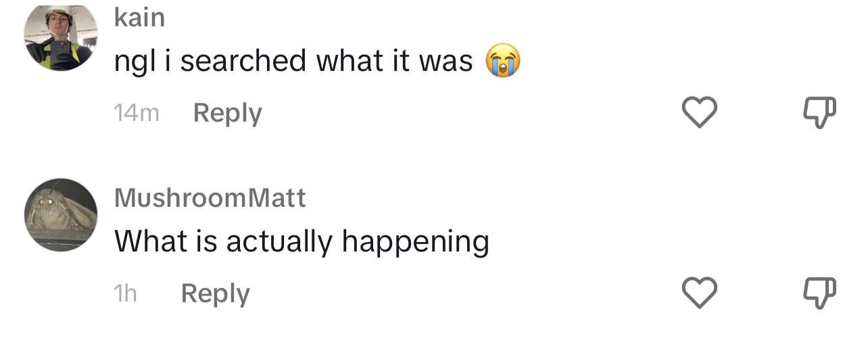Screen dimensions: 868x357
Task: Reply to MushroomMatt's comment
Action: (x=216, y=293)
